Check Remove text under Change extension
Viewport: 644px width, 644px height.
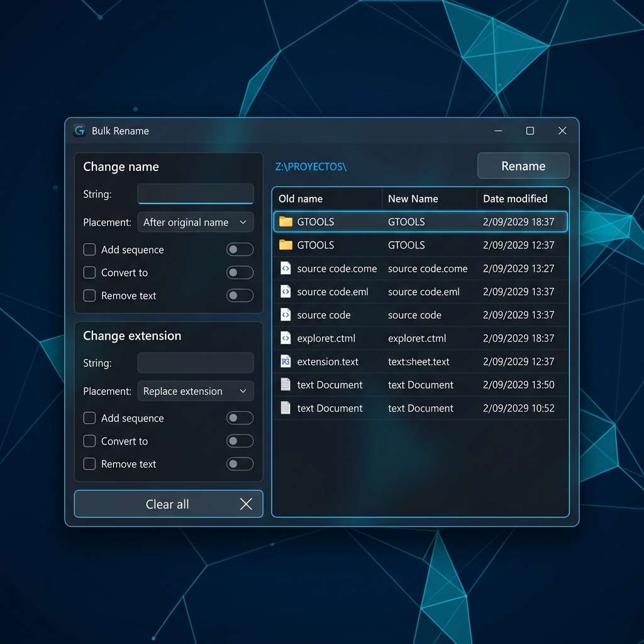pyautogui.click(x=89, y=464)
